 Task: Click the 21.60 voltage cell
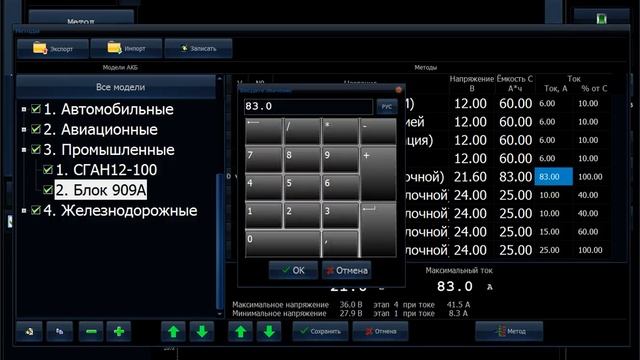coord(470,177)
